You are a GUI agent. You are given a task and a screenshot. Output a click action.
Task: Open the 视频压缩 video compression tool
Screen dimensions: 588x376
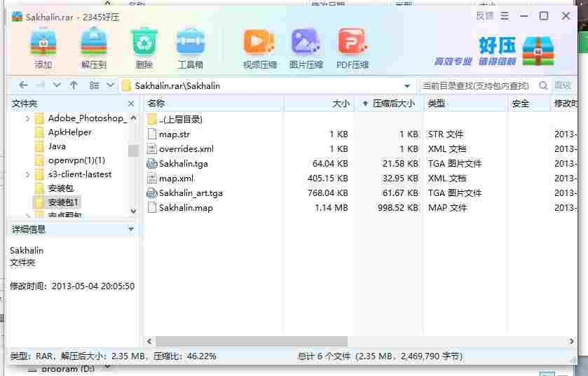click(x=259, y=49)
